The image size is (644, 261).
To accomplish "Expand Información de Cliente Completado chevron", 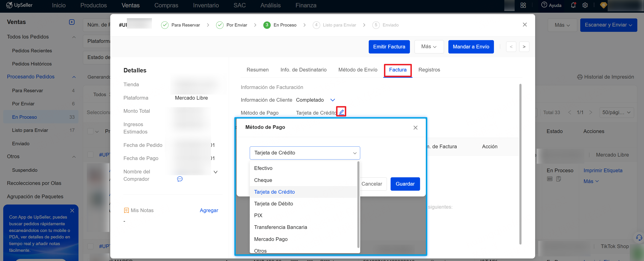I will [x=333, y=100].
